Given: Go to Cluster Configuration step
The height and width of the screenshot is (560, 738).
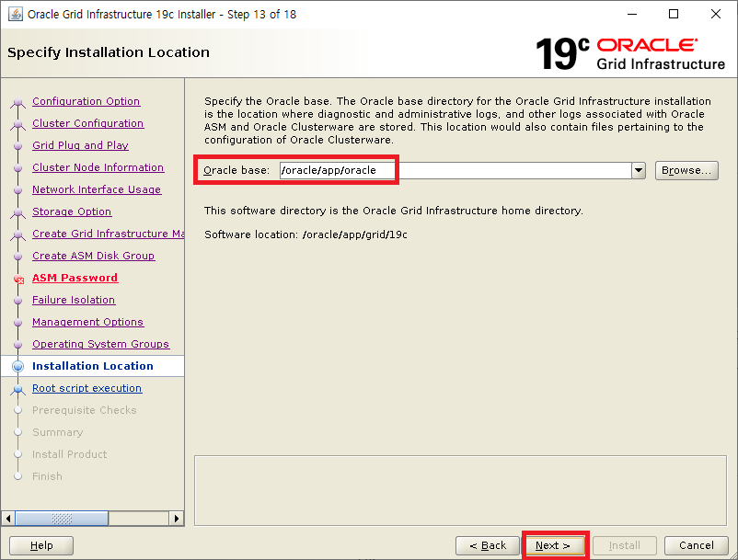Looking at the screenshot, I should point(88,123).
